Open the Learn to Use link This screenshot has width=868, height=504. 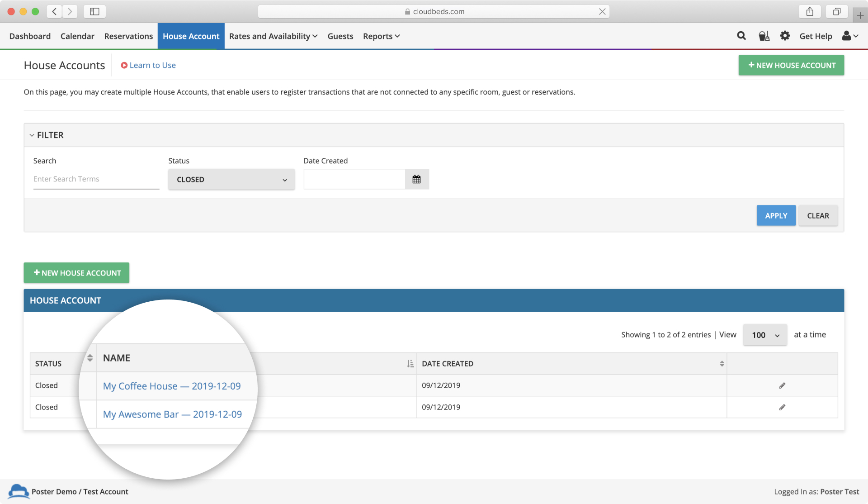(x=152, y=65)
